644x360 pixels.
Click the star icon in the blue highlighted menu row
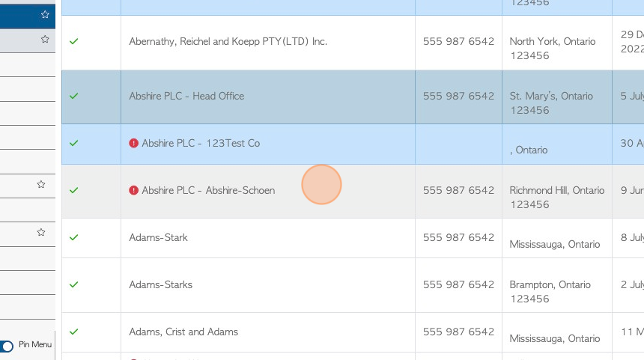pyautogui.click(x=45, y=15)
